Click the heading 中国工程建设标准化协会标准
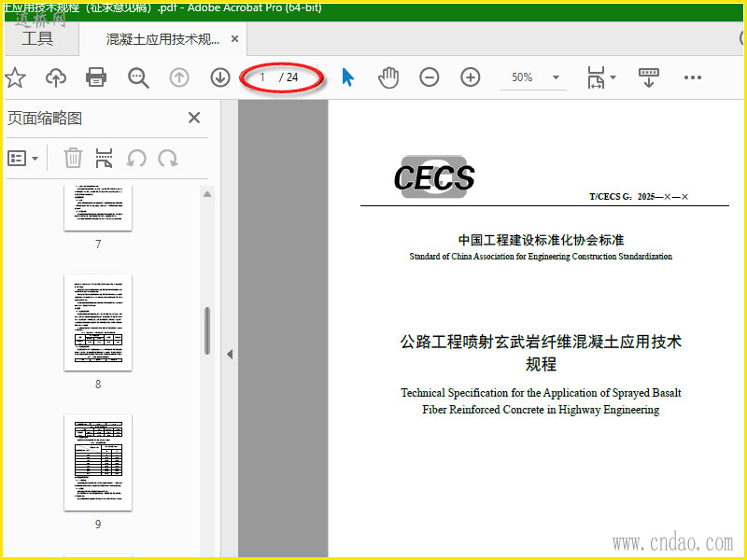This screenshot has height=560, width=747. (541, 240)
